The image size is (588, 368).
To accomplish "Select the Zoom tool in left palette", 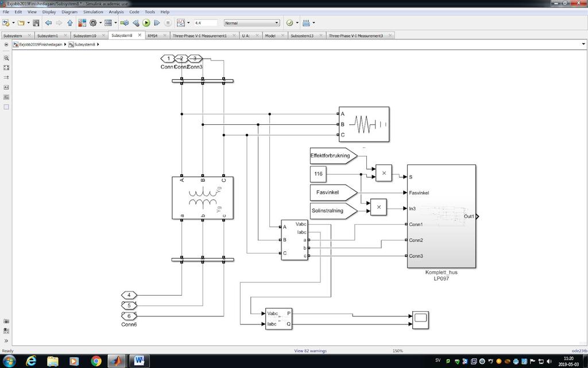I will [x=6, y=58].
